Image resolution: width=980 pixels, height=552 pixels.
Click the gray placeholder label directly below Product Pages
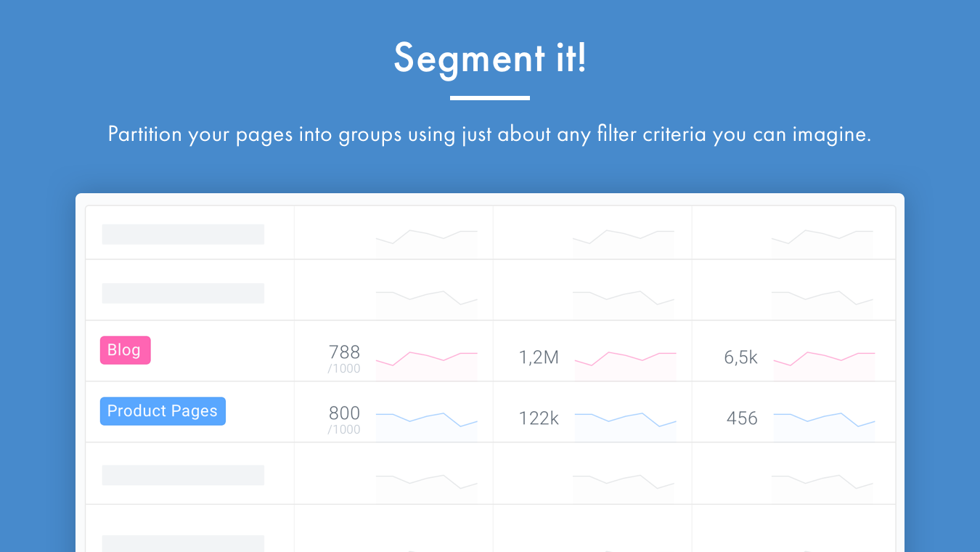click(x=183, y=475)
